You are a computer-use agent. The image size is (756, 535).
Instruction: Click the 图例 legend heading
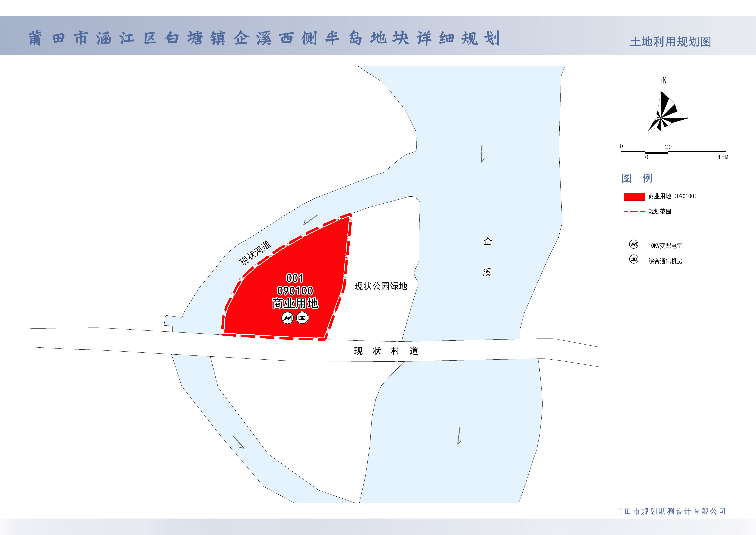click(637, 178)
